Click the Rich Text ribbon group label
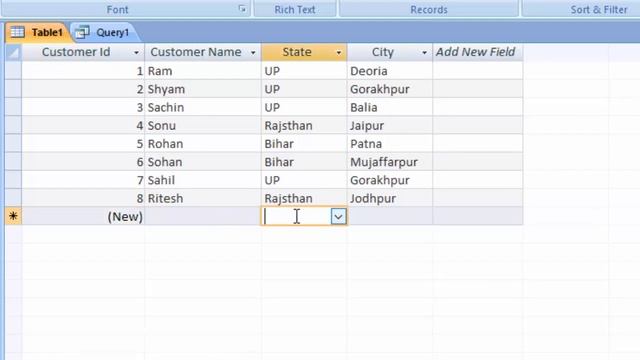Image resolution: width=640 pixels, height=360 pixels. coord(295,9)
